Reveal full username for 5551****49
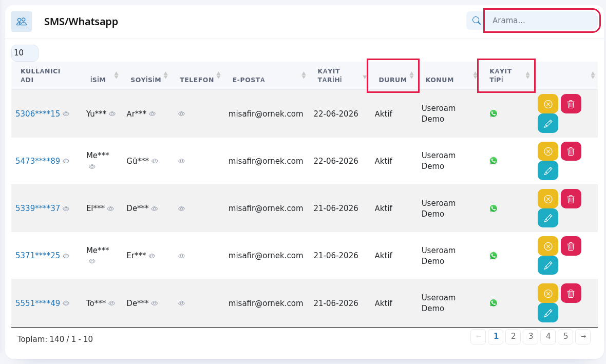This screenshot has width=606, height=364. point(66,303)
